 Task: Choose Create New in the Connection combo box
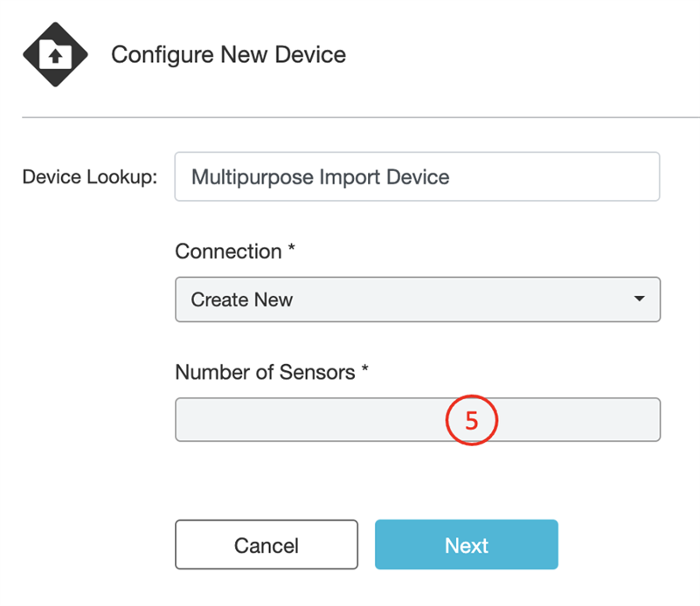pyautogui.click(x=418, y=300)
